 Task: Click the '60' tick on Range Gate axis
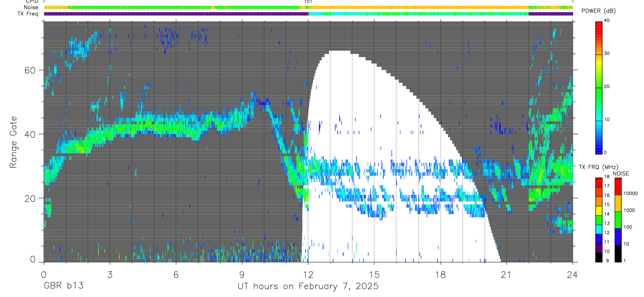(30, 70)
